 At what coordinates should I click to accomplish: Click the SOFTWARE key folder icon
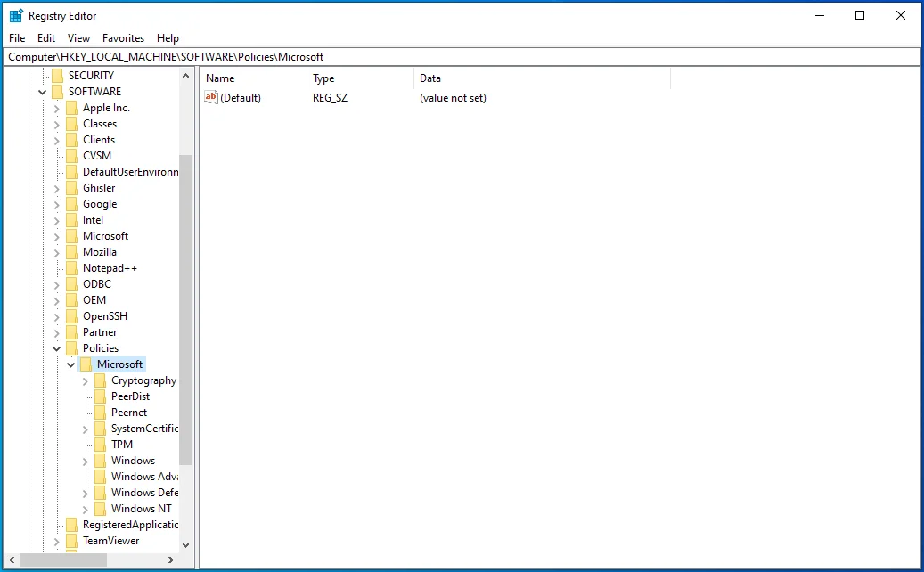[57, 91]
